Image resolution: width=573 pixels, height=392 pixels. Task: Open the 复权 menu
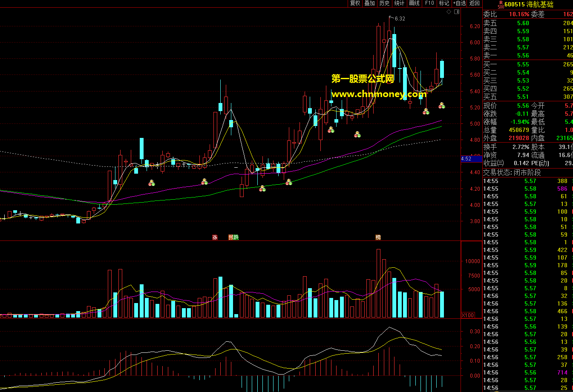tap(355, 3)
